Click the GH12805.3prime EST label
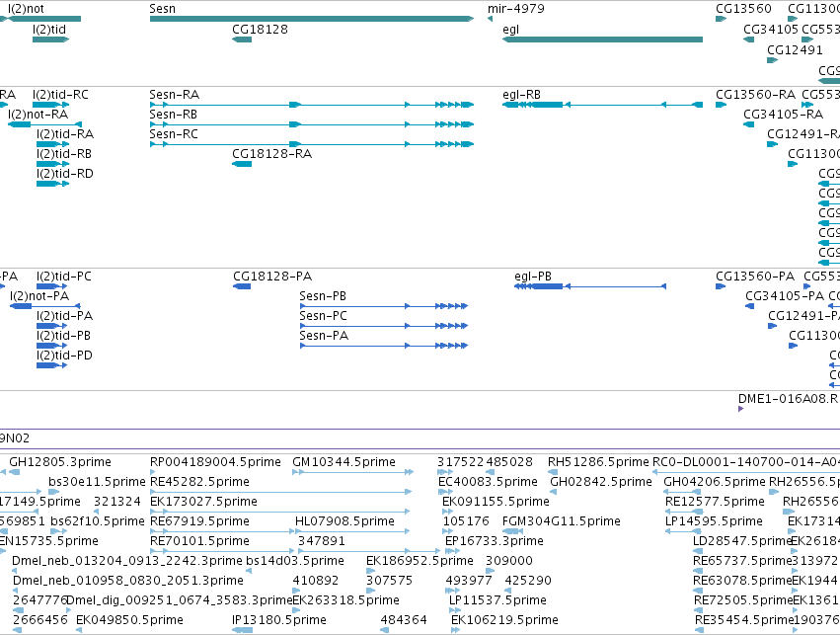This screenshot has height=635, width=840. coord(60,462)
